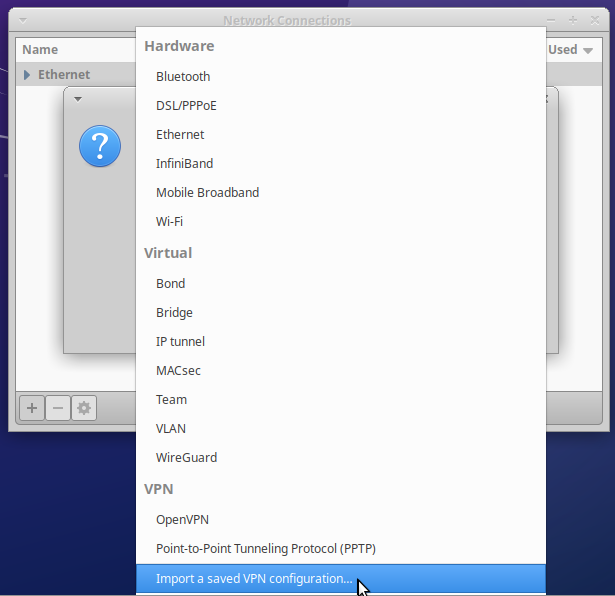615x596 pixels.
Task: Click Import a saved VPN configuration
Action: pos(253,578)
